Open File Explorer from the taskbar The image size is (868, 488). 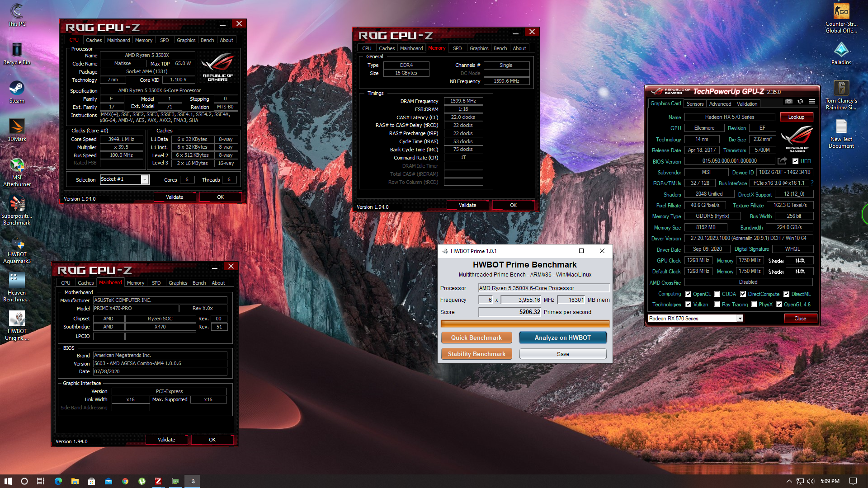[75, 481]
